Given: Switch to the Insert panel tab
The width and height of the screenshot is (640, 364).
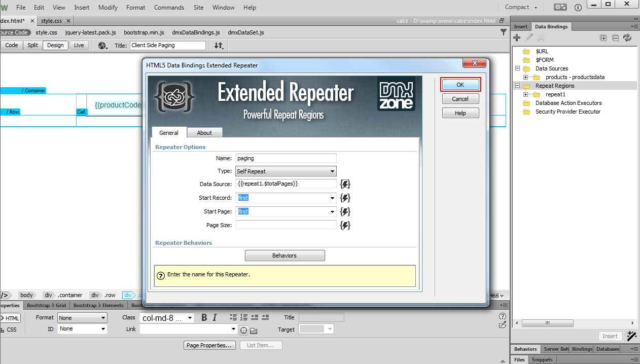Looking at the screenshot, I should [x=520, y=26].
